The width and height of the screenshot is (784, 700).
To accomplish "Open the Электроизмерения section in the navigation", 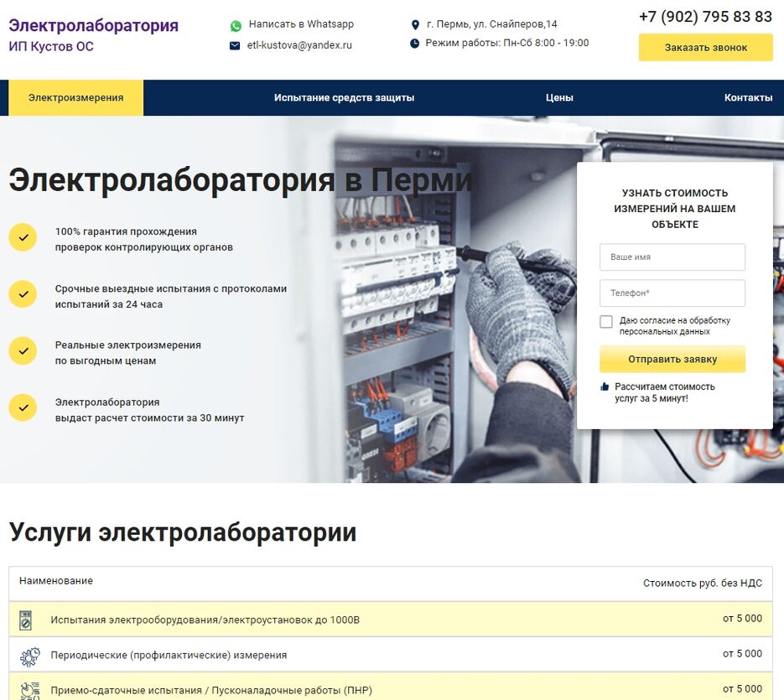I will click(75, 97).
